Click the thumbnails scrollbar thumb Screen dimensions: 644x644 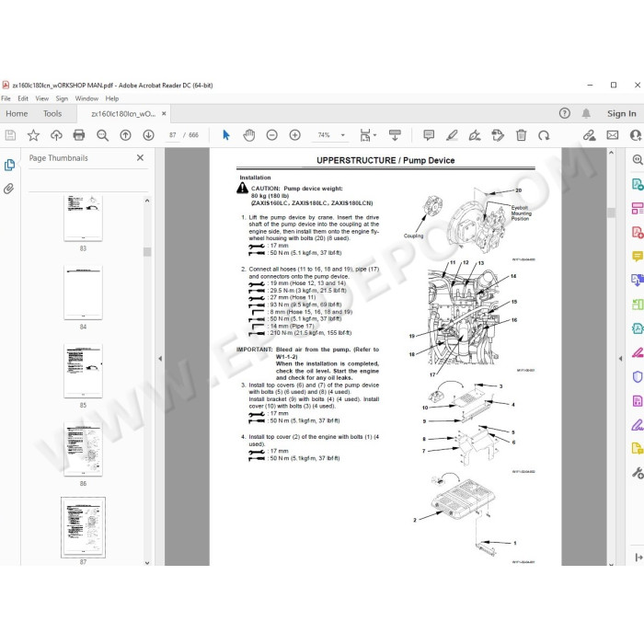147,252
